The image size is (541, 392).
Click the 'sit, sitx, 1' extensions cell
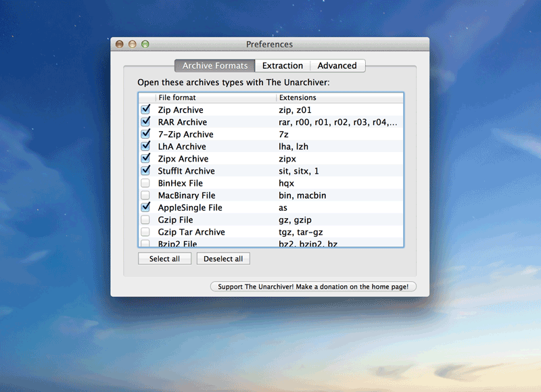click(x=299, y=171)
